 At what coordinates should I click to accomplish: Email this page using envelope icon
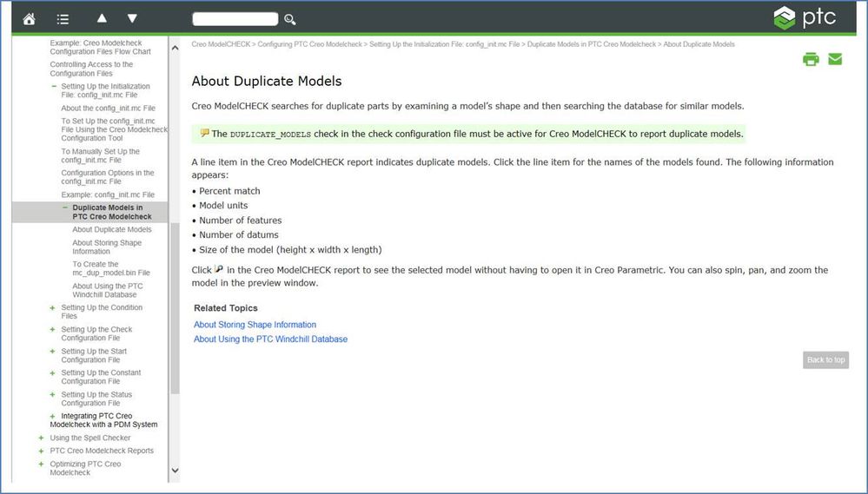[x=835, y=59]
